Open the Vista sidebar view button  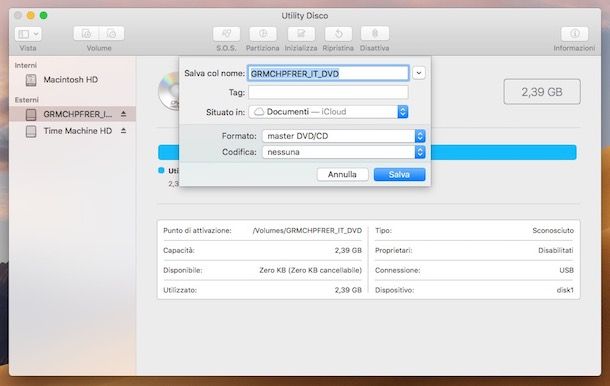pos(28,34)
